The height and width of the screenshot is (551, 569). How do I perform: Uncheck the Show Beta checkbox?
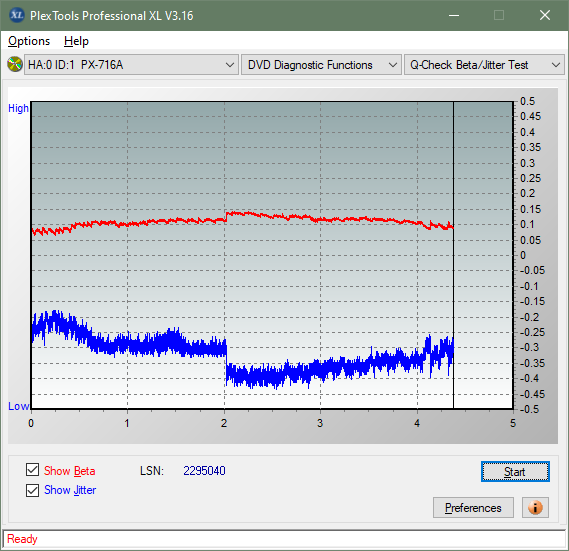click(32, 469)
